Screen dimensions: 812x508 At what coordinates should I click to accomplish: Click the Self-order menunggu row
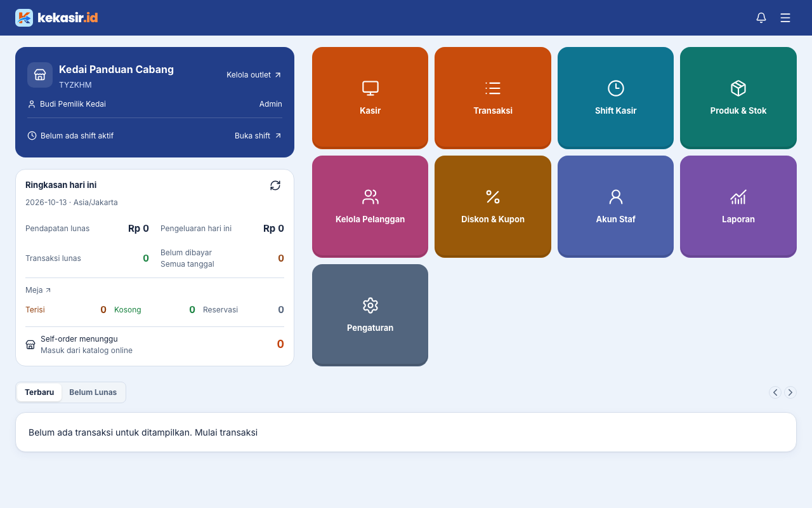155,344
